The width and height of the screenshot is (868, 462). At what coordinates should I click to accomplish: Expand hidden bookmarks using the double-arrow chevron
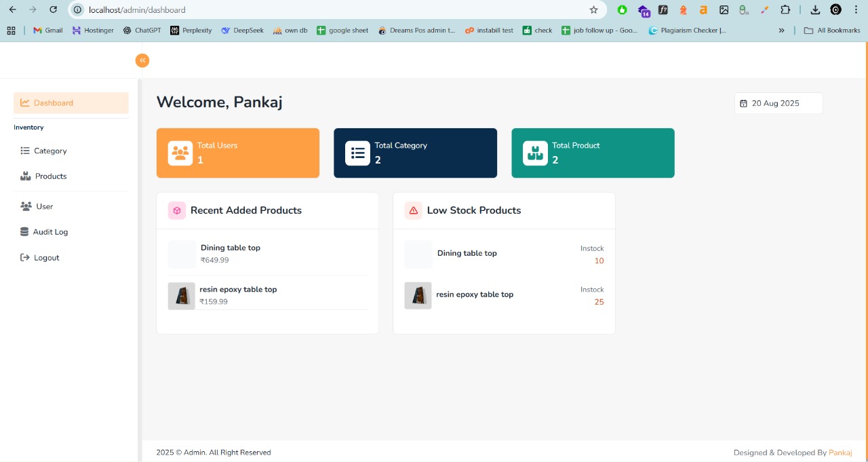coord(782,30)
